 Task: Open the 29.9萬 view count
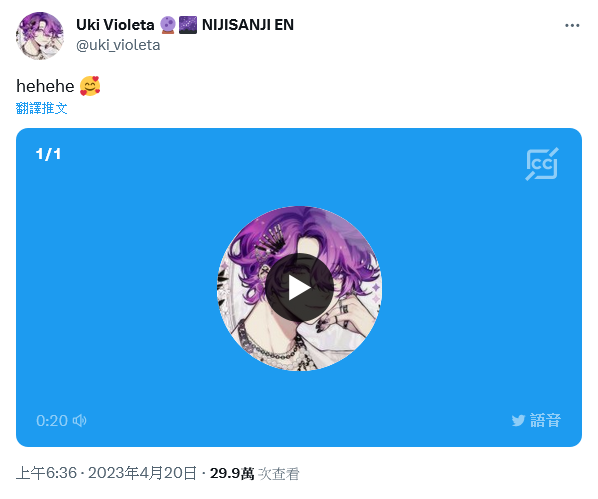tap(232, 473)
